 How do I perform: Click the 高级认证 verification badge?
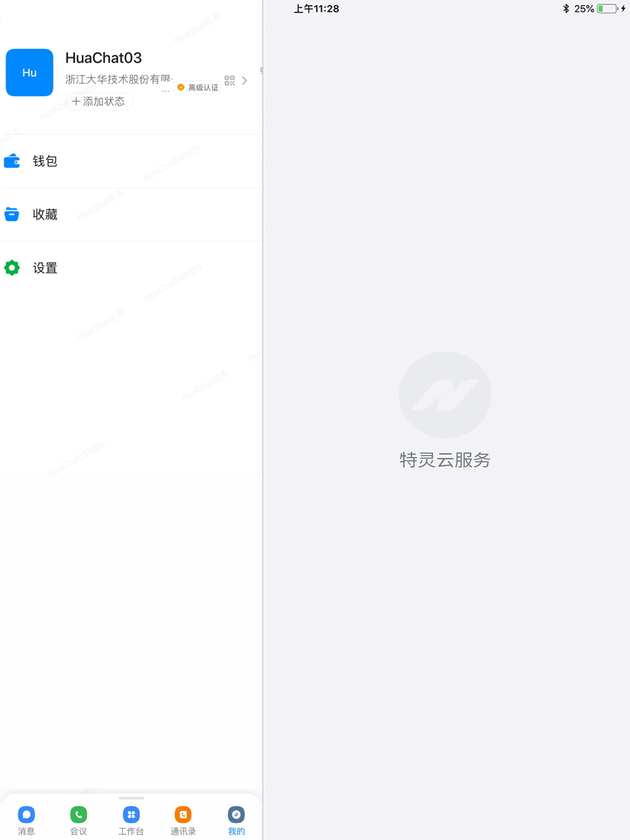coord(198,88)
